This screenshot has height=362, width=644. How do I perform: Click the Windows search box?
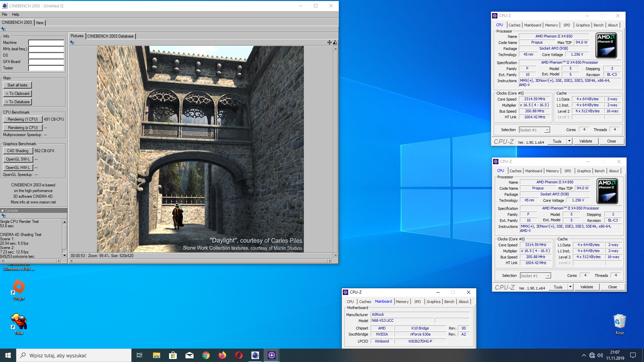[x=74, y=355]
